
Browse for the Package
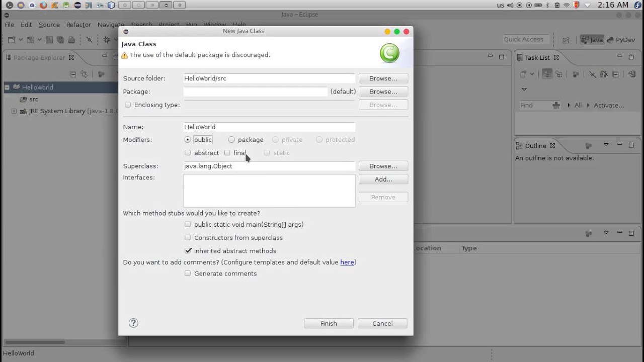(383, 92)
